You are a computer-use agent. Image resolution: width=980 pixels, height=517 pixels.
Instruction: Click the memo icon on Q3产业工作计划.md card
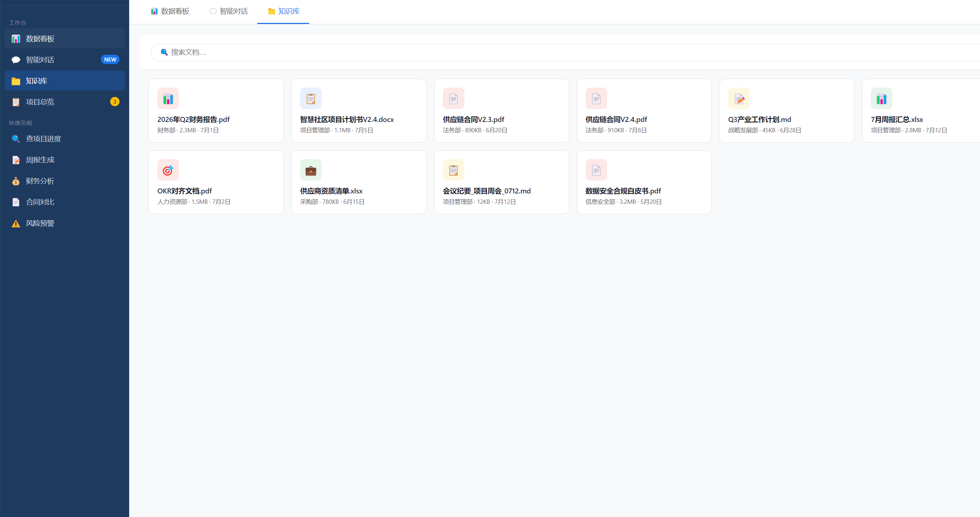tap(739, 98)
